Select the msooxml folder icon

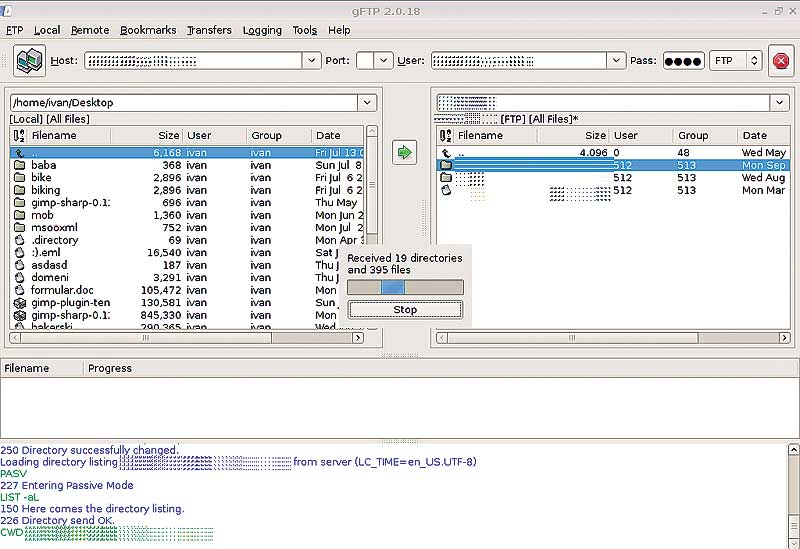19,228
